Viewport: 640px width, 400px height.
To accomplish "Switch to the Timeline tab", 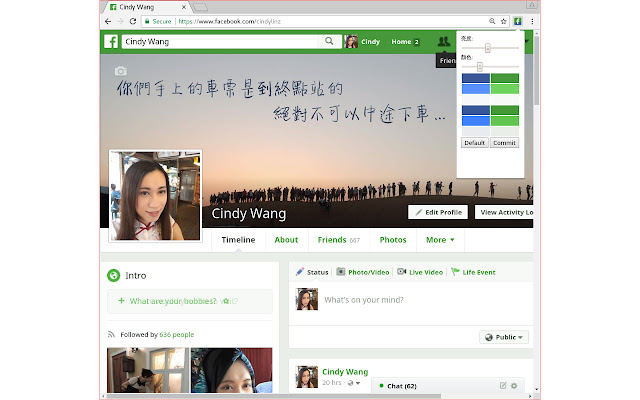I will [x=238, y=240].
